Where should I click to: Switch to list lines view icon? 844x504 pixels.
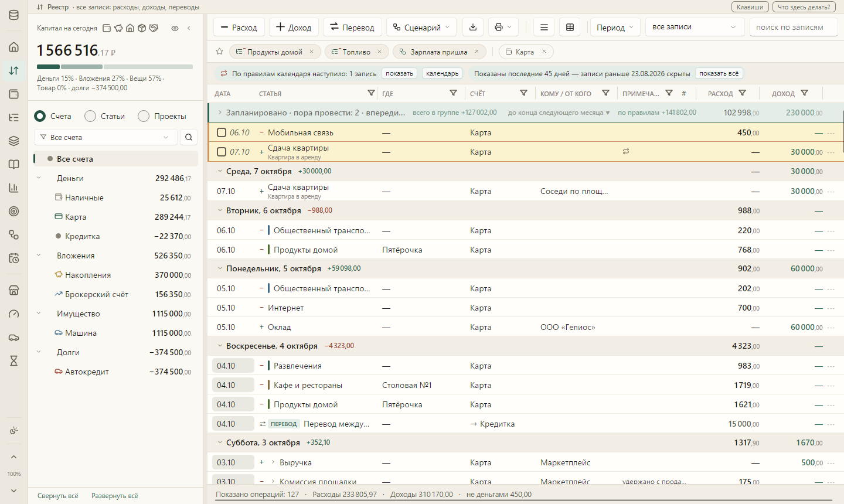coord(544,27)
